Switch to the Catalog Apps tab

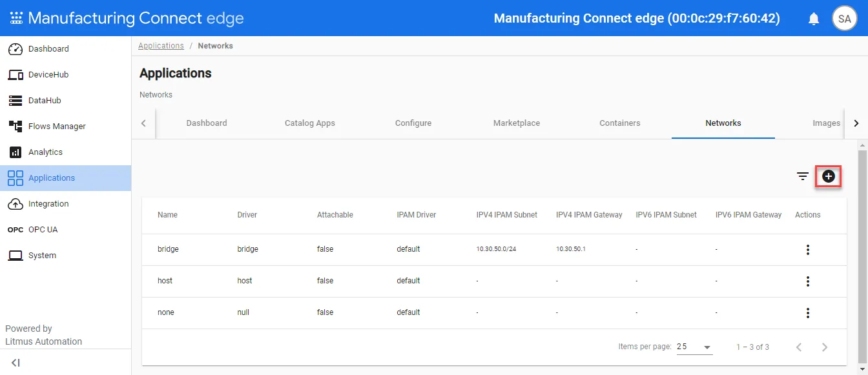click(x=310, y=123)
